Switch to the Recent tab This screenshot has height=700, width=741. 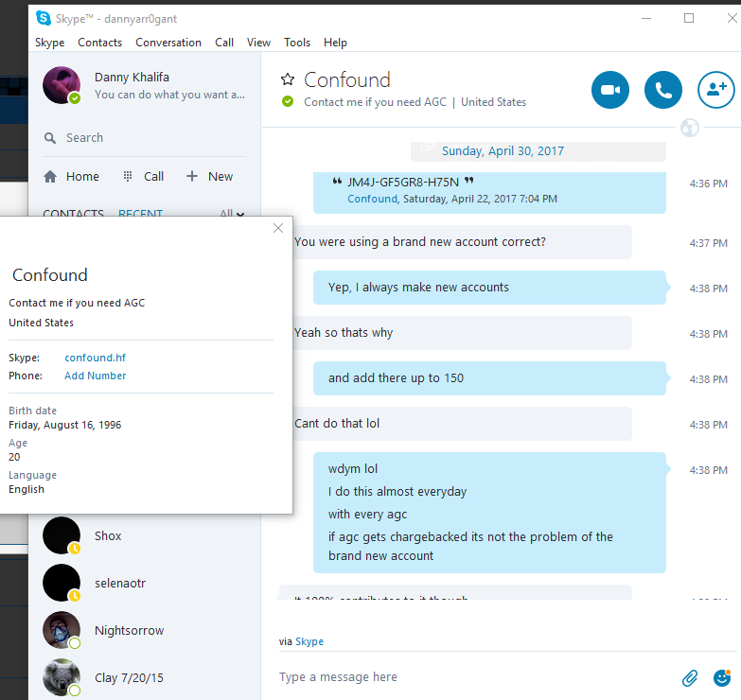click(140, 214)
